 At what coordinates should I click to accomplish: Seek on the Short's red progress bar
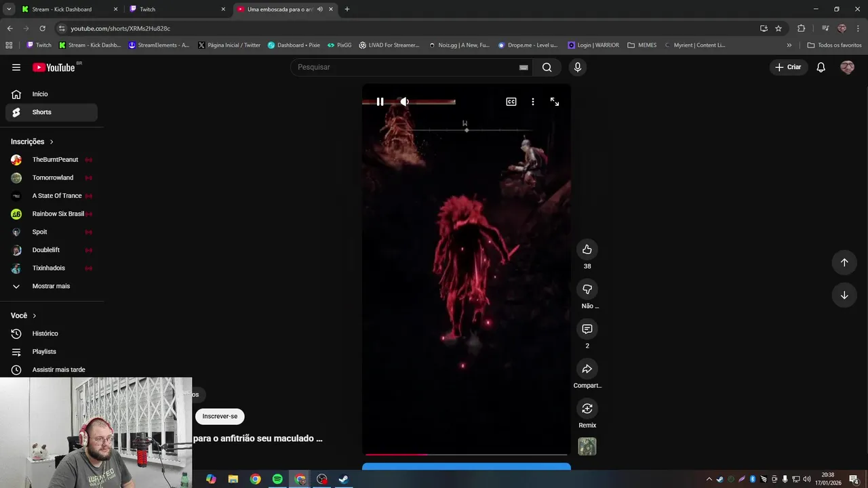(x=467, y=455)
